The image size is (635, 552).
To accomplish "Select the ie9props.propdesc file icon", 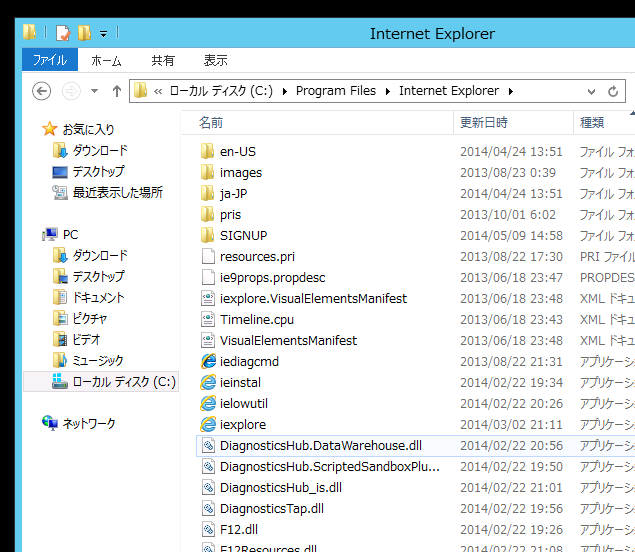I will pos(208,277).
